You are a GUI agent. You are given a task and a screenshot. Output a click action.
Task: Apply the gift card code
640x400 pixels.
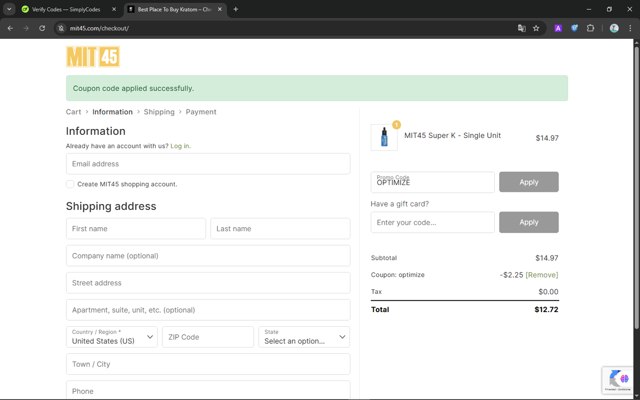[529, 222]
